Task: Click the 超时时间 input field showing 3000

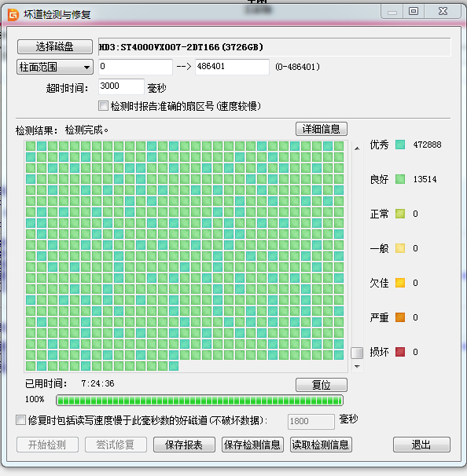Action: point(121,87)
